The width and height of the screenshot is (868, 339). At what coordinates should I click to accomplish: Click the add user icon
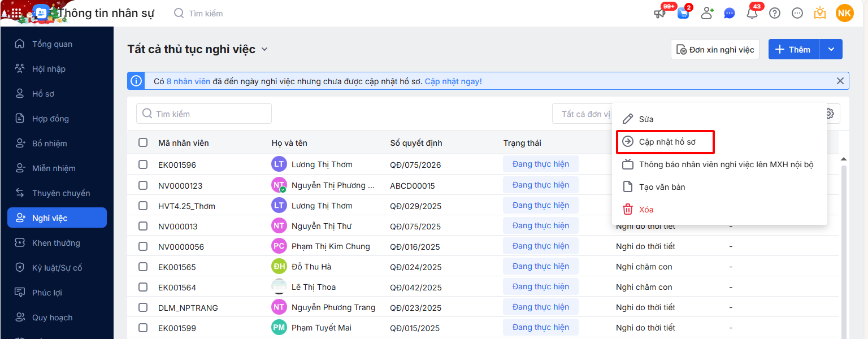pyautogui.click(x=707, y=13)
